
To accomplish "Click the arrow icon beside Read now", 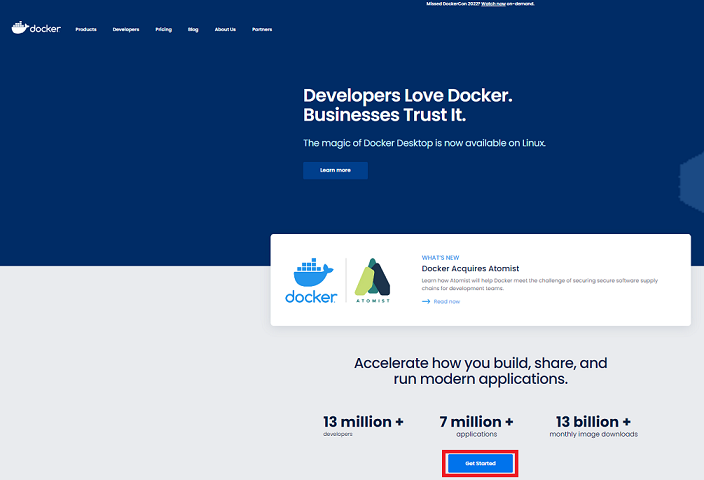I will 426,301.
